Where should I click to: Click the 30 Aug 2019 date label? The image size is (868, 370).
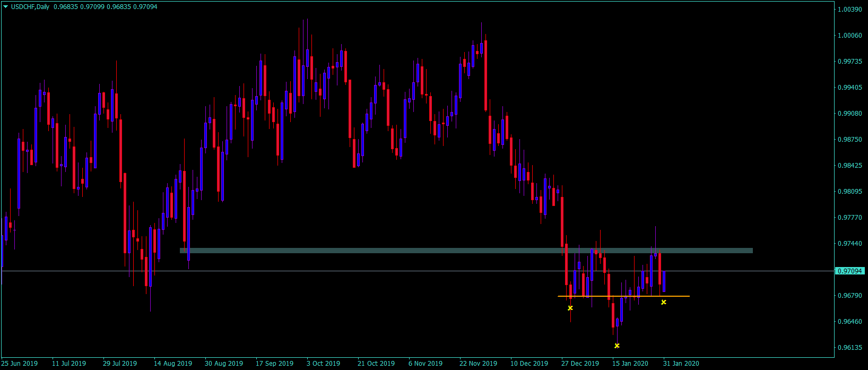(x=224, y=364)
